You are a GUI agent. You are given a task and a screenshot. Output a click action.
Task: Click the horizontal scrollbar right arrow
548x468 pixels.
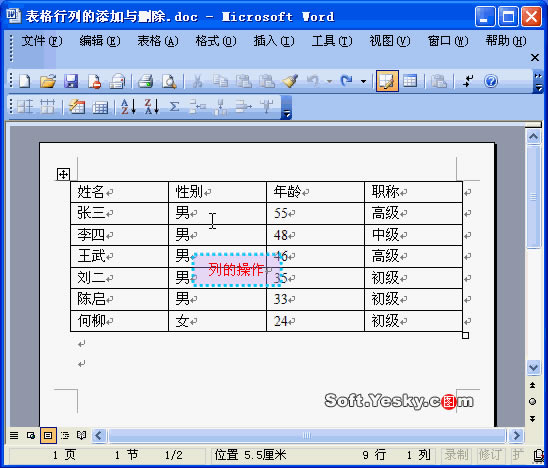516,435
